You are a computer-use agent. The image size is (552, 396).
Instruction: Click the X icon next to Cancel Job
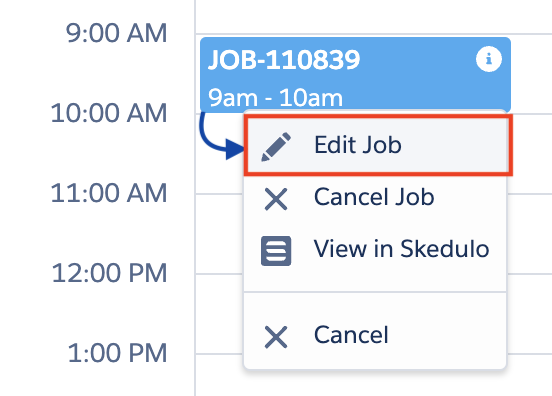coord(276,199)
